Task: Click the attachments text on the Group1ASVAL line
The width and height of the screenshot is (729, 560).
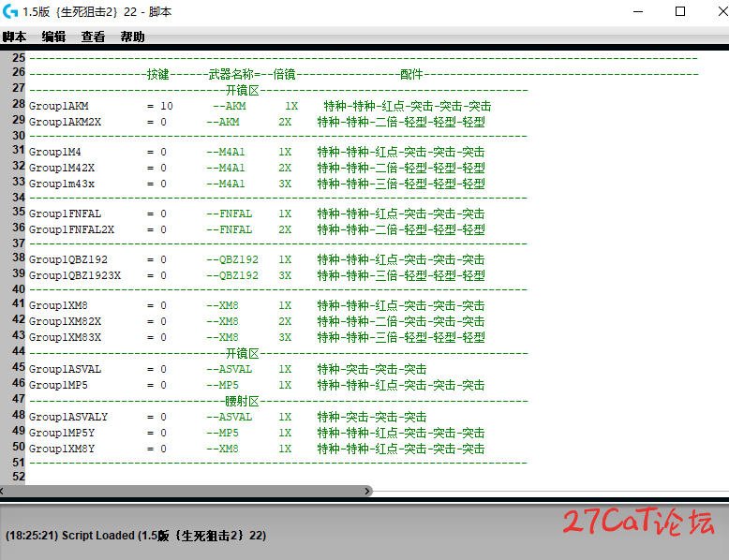Action: (x=372, y=369)
